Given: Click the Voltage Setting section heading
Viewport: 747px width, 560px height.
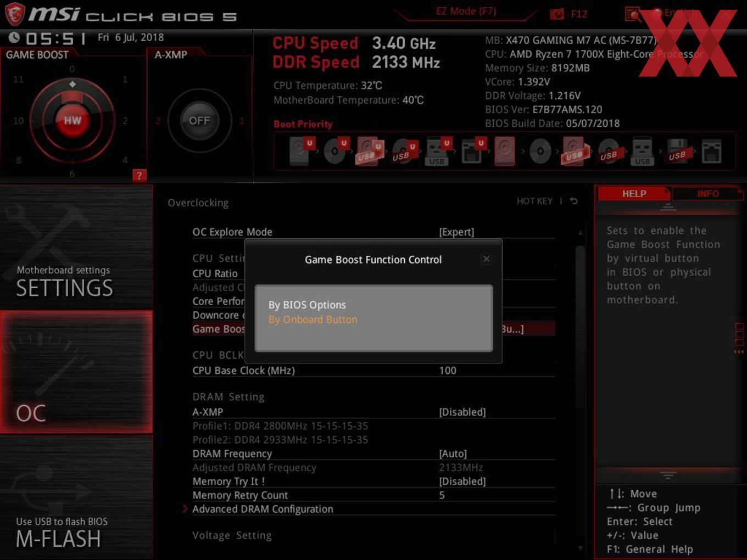Looking at the screenshot, I should (x=232, y=535).
